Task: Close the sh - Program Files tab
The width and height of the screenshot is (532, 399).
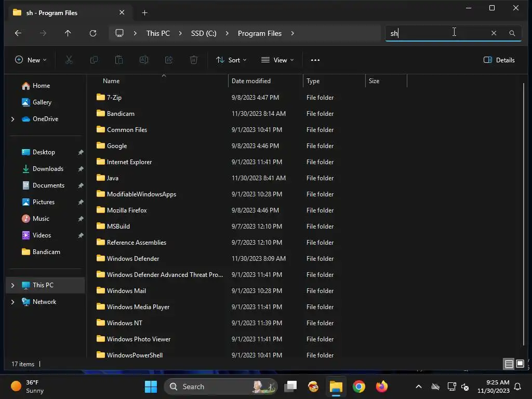Action: 122,12
